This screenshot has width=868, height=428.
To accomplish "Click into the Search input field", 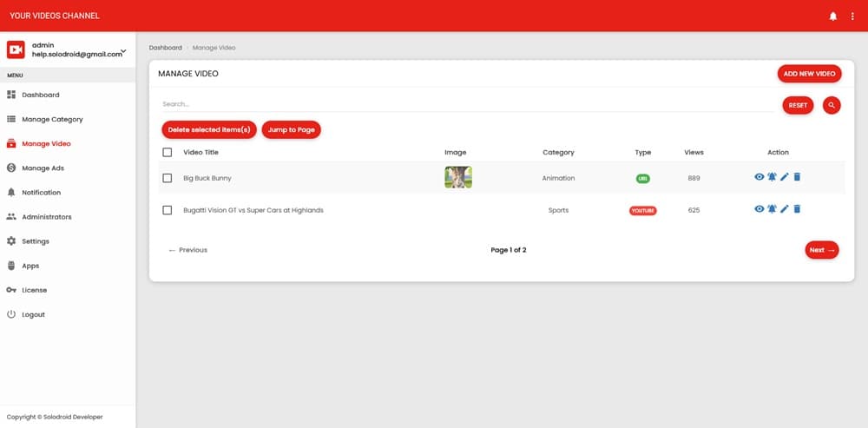I will tap(464, 104).
